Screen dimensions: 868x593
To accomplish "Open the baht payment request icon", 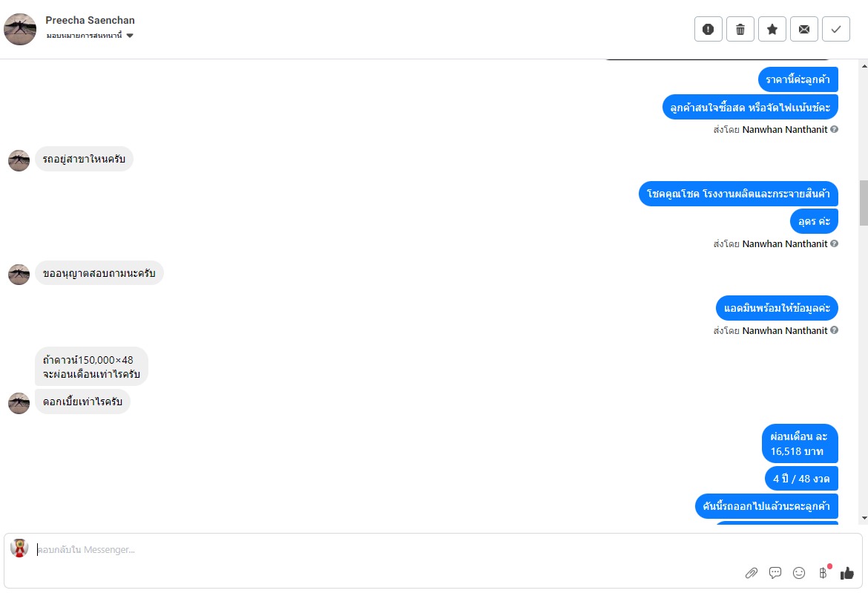I will pos(823,573).
